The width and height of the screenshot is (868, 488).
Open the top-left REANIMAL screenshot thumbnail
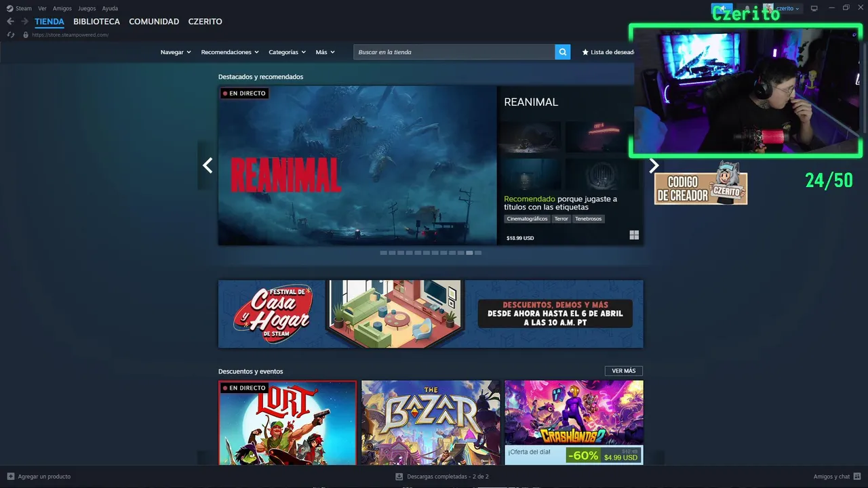coord(530,138)
